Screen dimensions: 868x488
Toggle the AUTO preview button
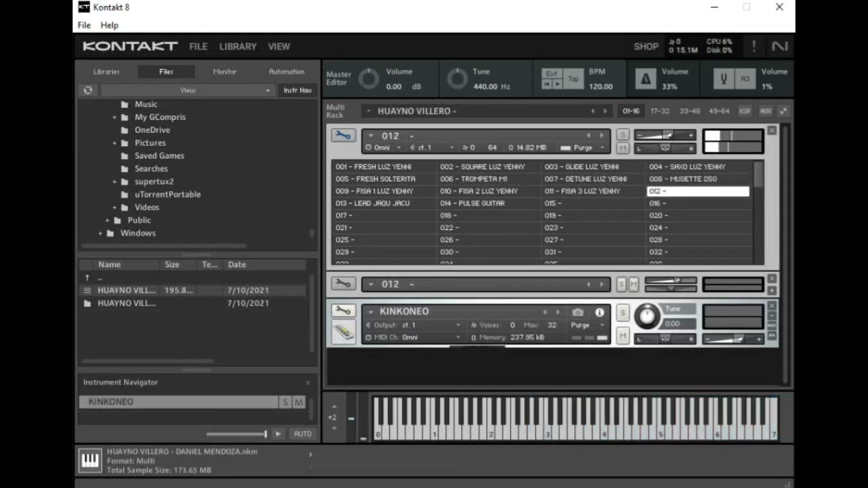click(x=302, y=434)
